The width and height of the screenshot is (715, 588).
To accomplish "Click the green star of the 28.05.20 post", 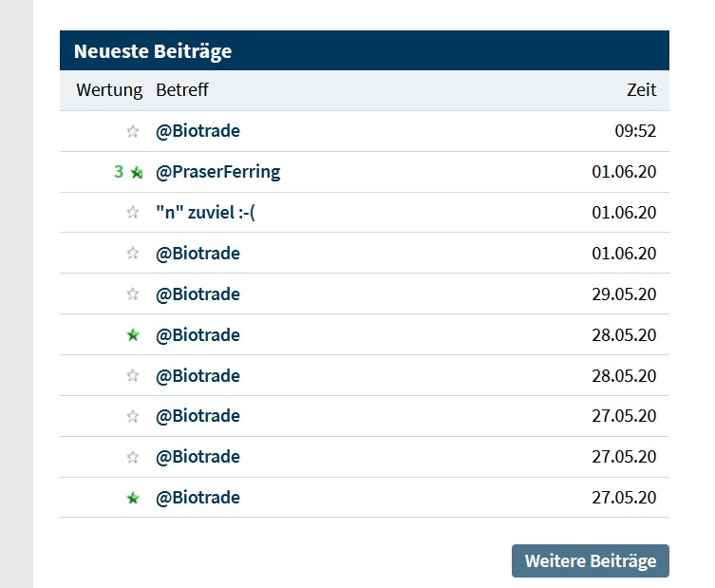I will [133, 335].
